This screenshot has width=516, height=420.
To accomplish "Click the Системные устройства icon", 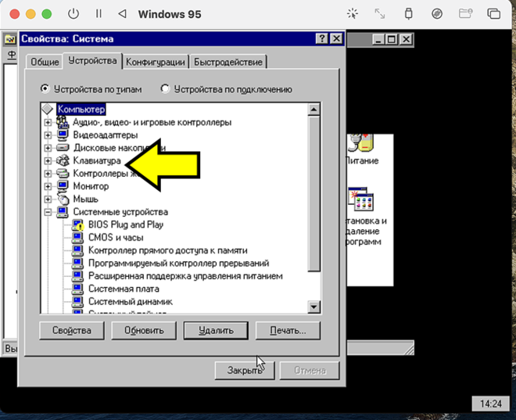I will coord(63,212).
